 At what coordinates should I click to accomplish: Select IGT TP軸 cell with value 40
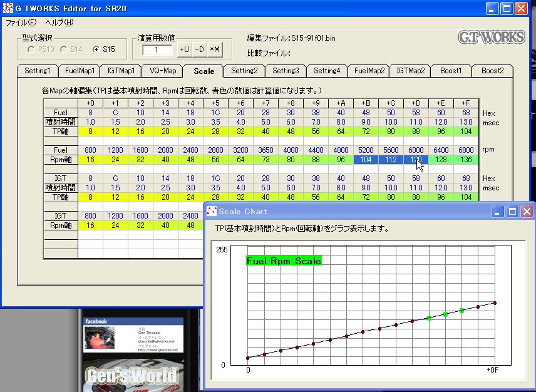pos(265,197)
